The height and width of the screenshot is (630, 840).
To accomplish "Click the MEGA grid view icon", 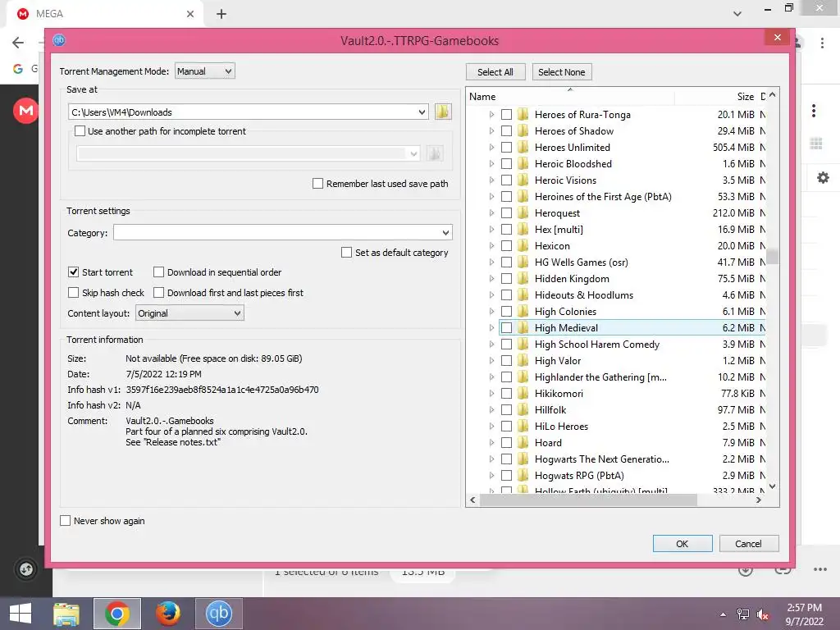I will click(816, 144).
